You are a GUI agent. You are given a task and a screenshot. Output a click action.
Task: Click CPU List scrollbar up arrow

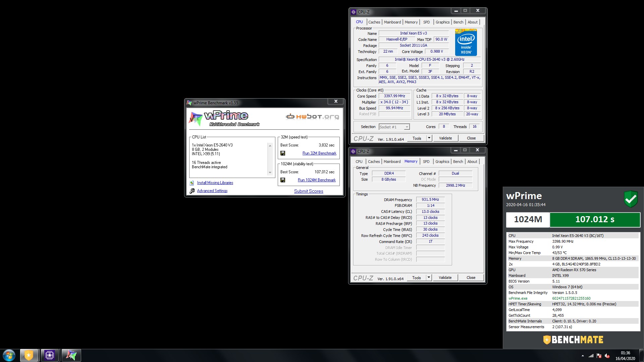point(270,145)
